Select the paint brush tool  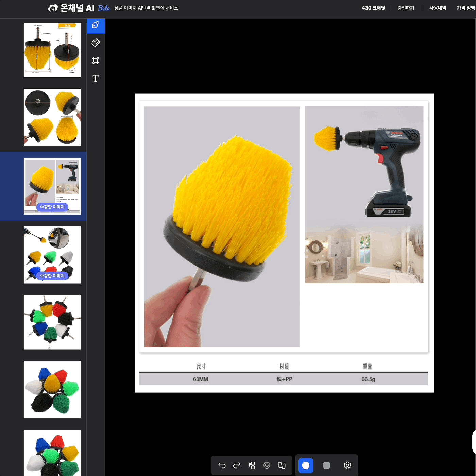(96, 25)
